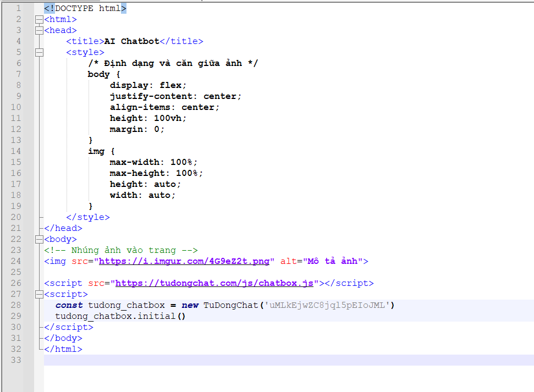Collapse the inline script fold marker
Viewport: 534px width, 392px height.
pos(39,294)
